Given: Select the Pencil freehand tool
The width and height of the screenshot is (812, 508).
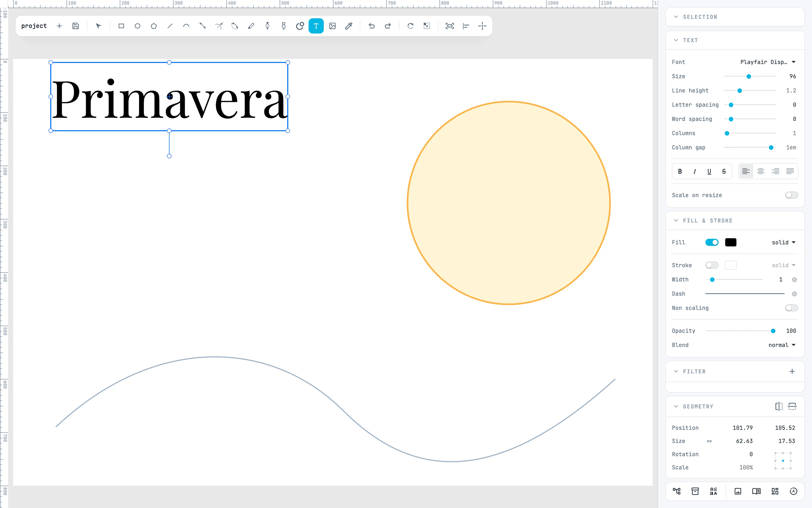Looking at the screenshot, I should tap(251, 26).
